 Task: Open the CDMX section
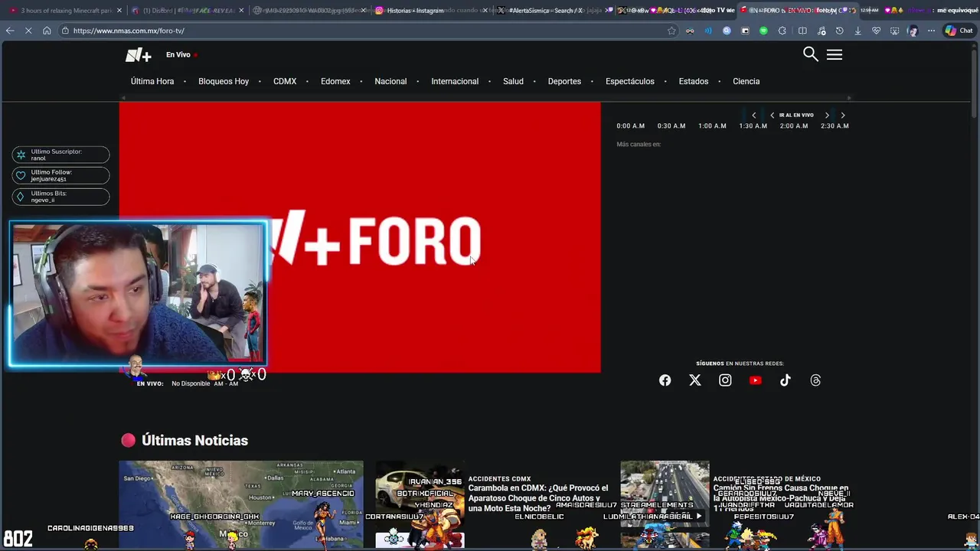coord(285,81)
